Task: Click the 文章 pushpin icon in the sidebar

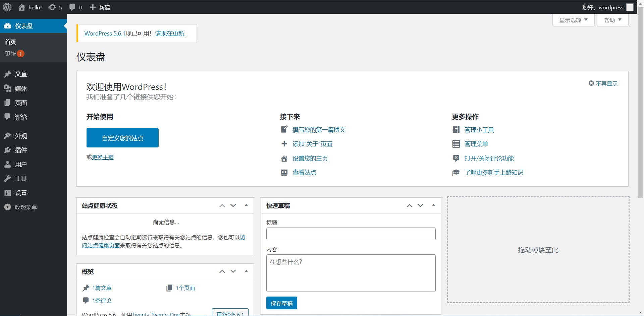Action: click(8, 74)
